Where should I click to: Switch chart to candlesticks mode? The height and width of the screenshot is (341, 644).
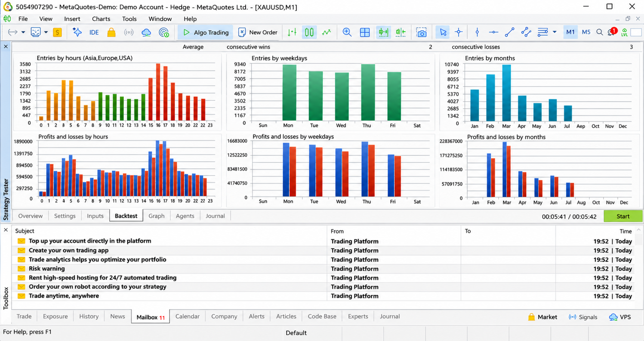click(x=309, y=32)
